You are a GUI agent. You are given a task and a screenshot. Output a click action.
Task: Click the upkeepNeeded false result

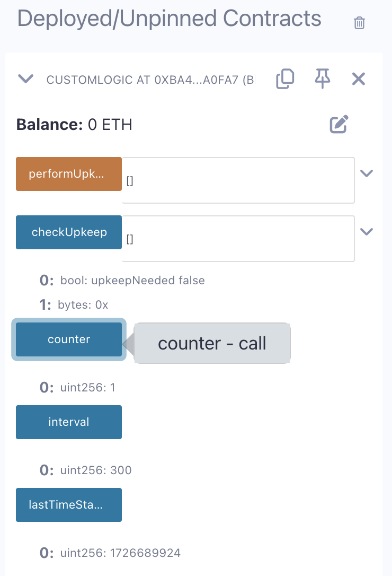coord(132,280)
